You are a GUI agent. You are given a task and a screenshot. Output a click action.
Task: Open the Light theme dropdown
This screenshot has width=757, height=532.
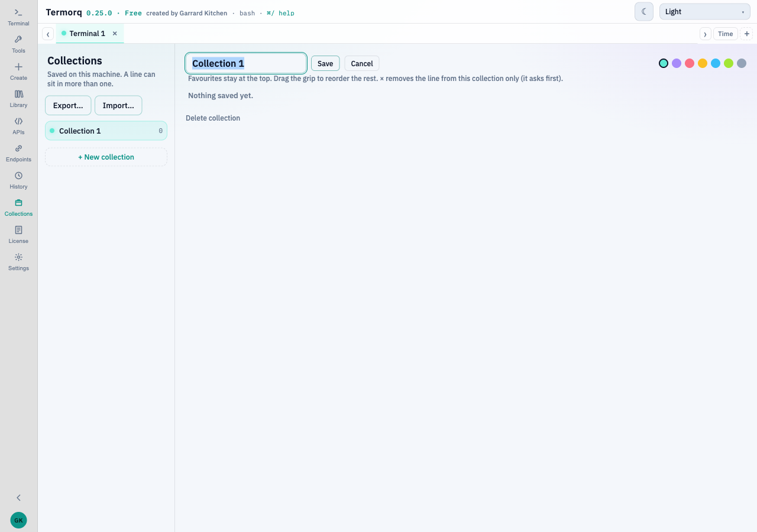pyautogui.click(x=705, y=12)
